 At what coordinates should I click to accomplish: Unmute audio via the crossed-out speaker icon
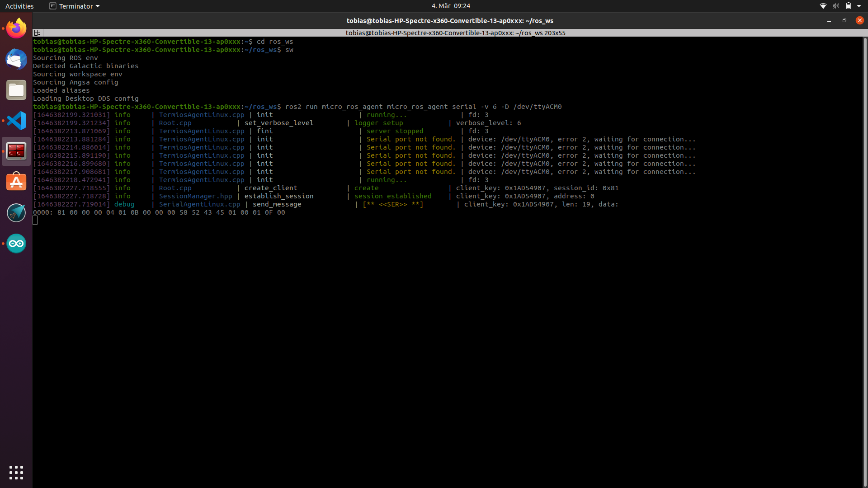point(836,6)
